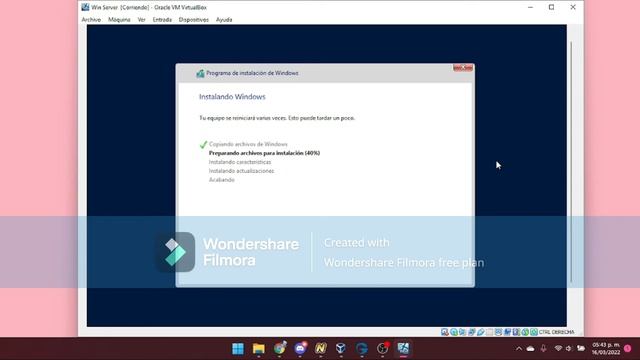
Task: Open the yellow N app in taskbar
Action: (x=321, y=349)
